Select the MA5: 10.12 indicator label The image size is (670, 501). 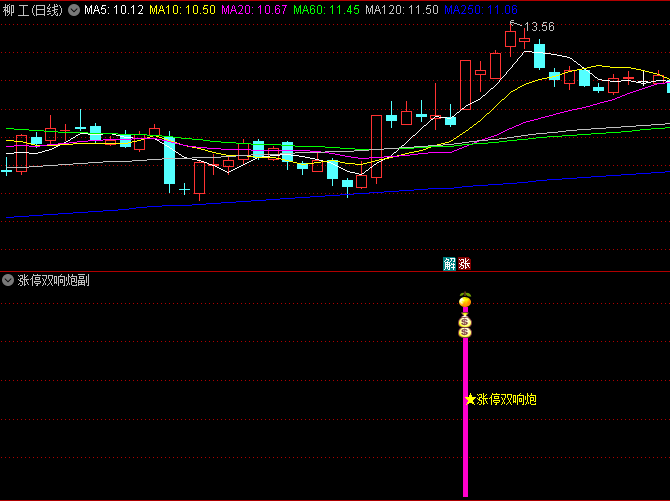[114, 10]
